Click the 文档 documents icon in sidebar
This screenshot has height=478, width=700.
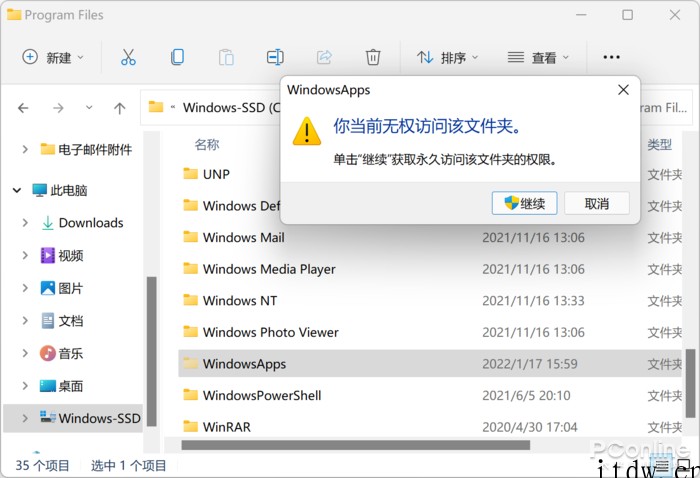[47, 321]
